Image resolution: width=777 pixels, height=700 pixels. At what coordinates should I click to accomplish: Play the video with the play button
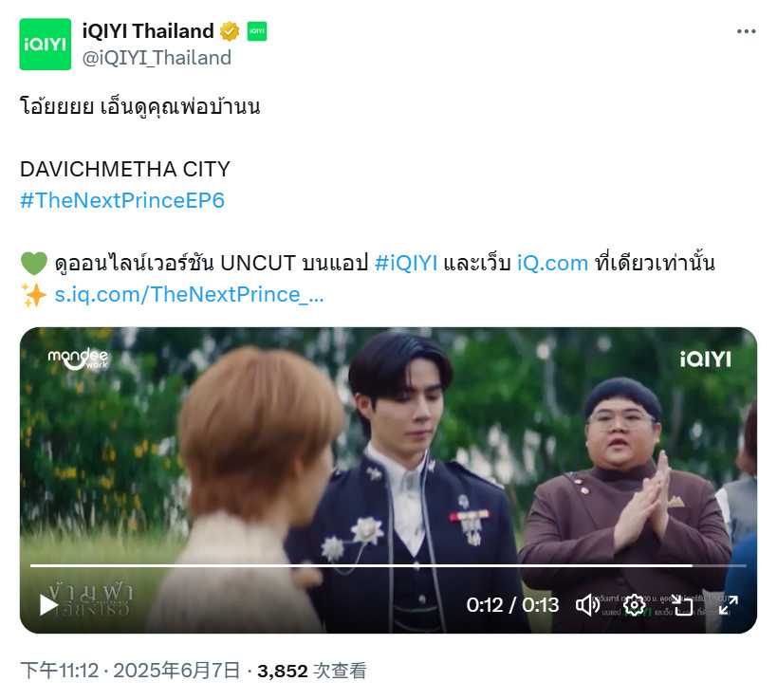click(x=48, y=605)
